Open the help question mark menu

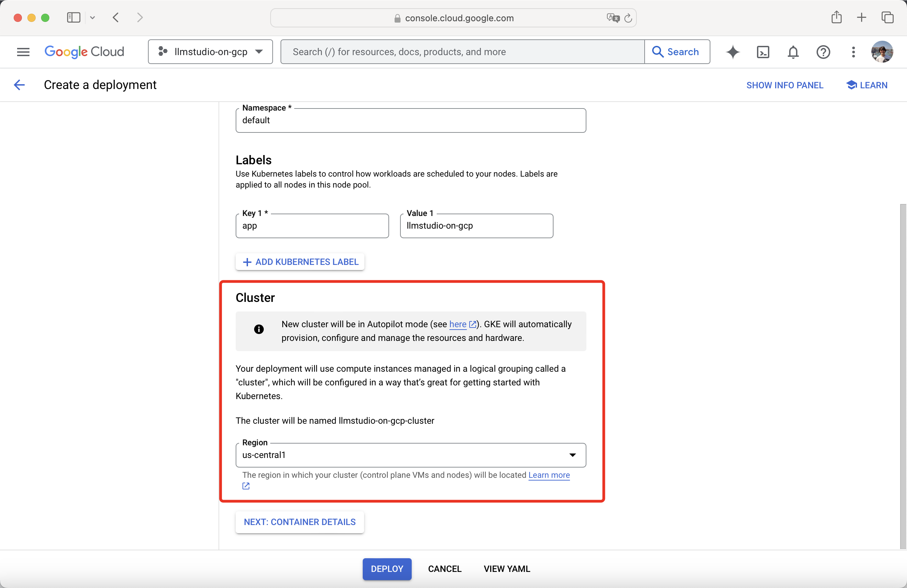[823, 52]
